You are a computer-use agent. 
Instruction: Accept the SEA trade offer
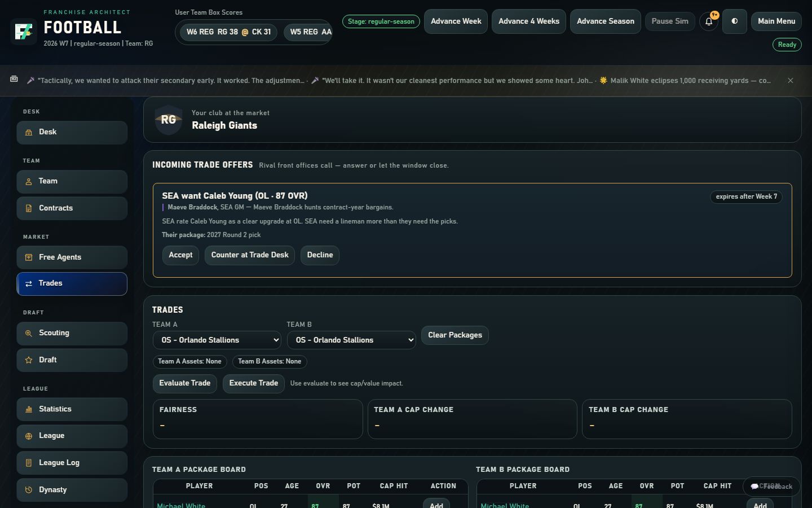[180, 255]
